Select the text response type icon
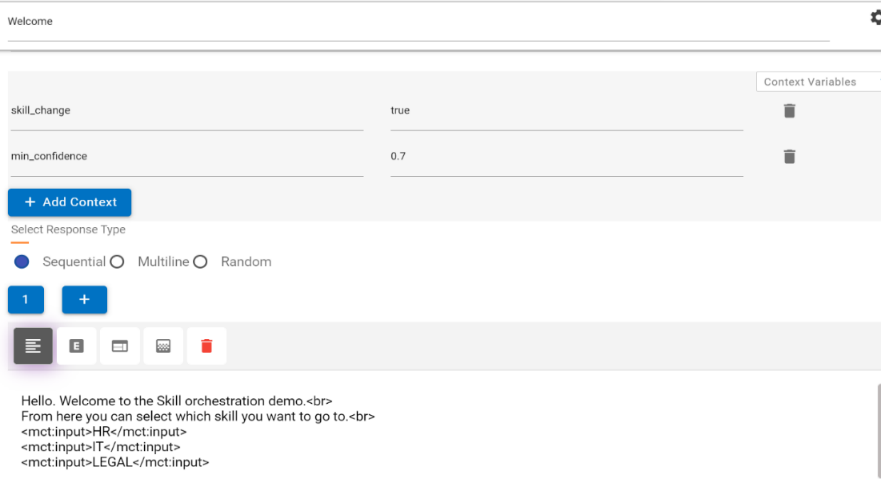The width and height of the screenshot is (881, 479). [33, 346]
